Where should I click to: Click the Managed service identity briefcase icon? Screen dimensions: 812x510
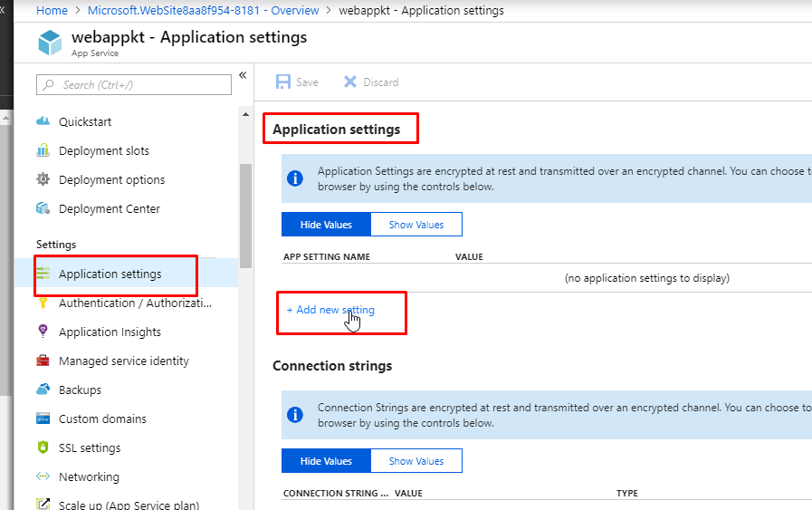point(43,361)
